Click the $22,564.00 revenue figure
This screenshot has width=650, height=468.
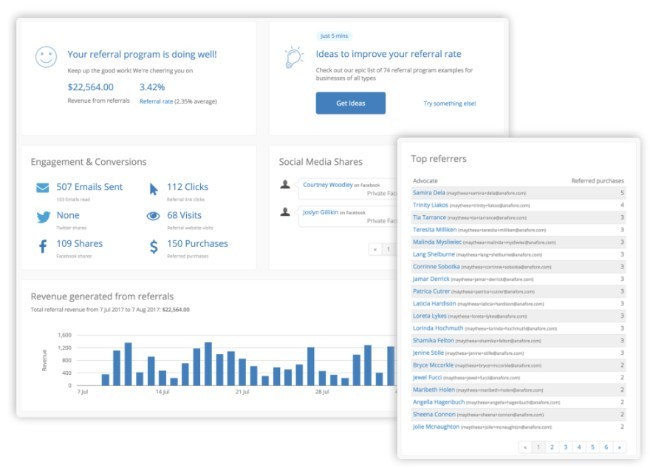(x=90, y=87)
